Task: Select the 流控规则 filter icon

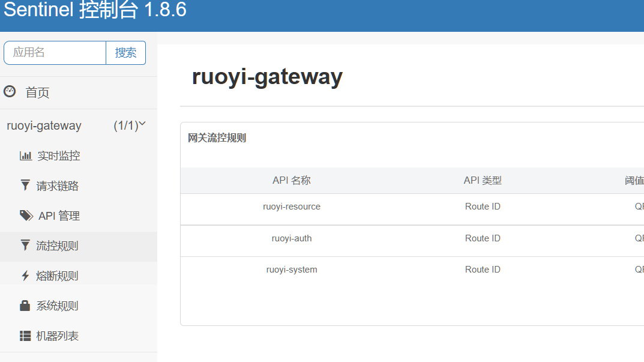Action: (26, 246)
